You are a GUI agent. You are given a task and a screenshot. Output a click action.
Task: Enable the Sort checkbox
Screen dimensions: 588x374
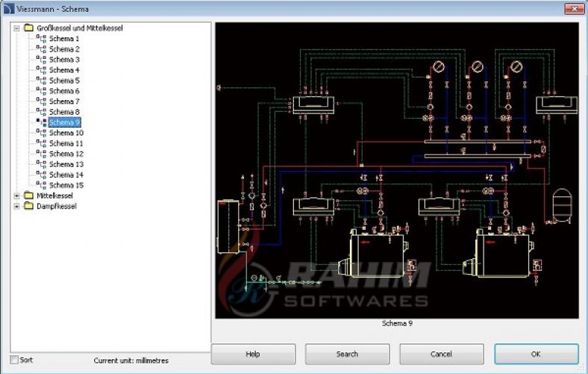pyautogui.click(x=14, y=360)
